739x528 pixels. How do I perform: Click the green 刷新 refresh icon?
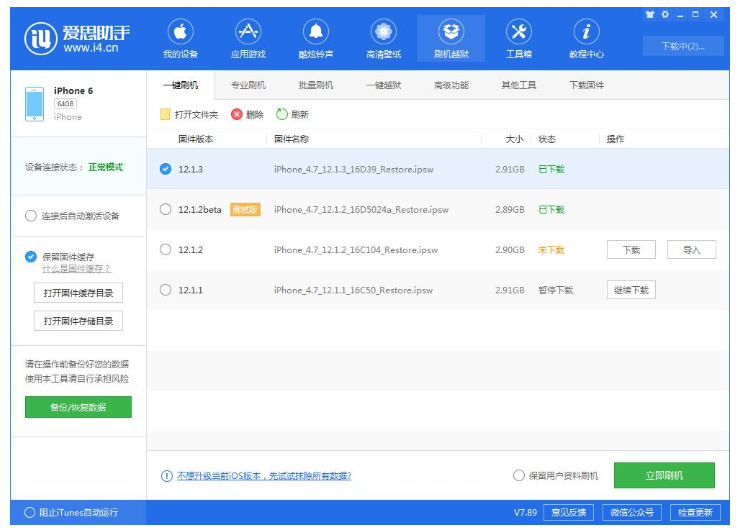[x=282, y=115]
